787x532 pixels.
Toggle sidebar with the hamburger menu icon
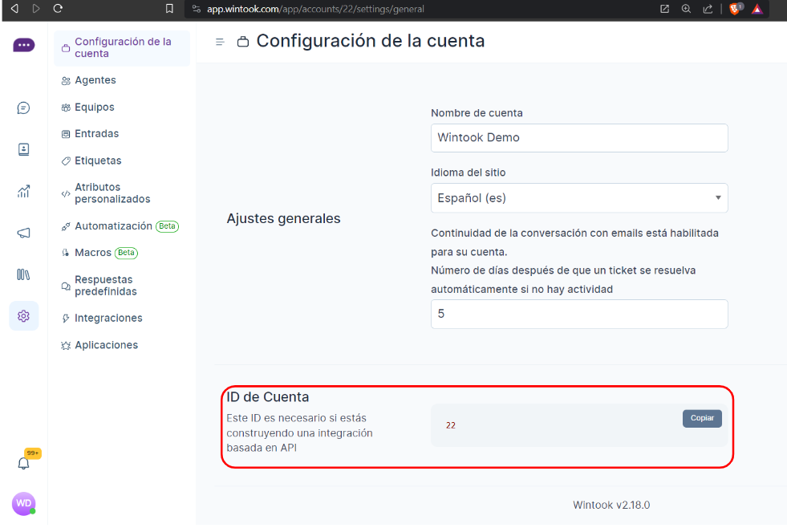(x=220, y=42)
